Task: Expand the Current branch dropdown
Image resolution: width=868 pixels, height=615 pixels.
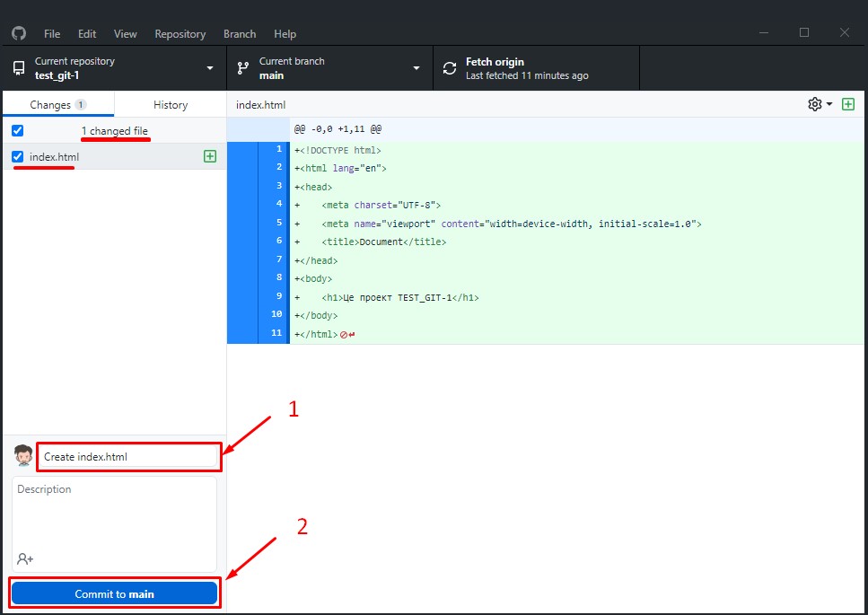Action: [x=416, y=68]
